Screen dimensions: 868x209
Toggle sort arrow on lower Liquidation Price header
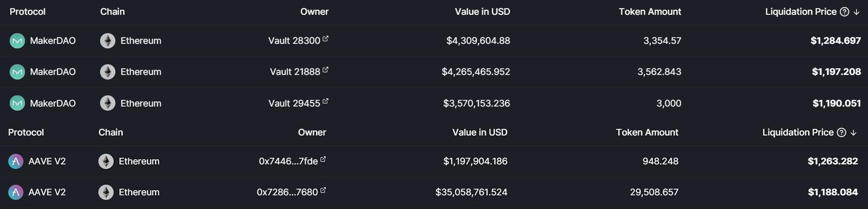click(x=853, y=133)
